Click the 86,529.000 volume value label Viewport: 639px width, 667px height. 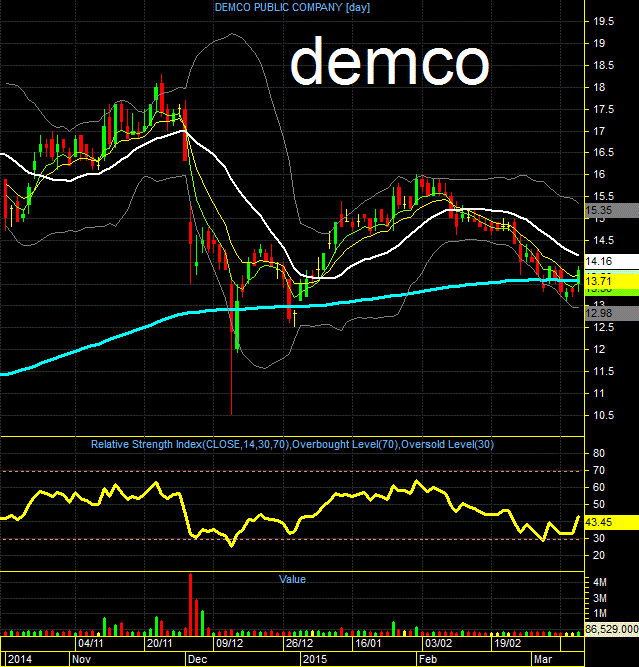point(612,629)
